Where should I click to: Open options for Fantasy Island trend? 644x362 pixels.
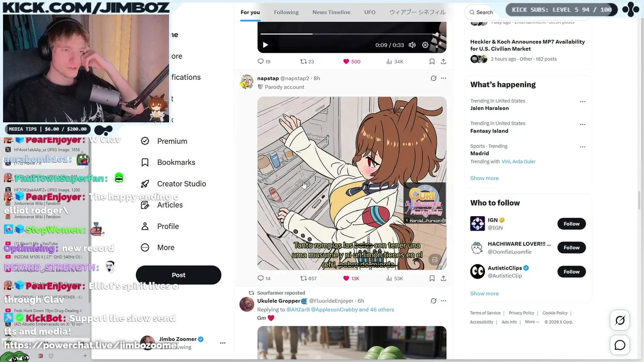(x=583, y=124)
